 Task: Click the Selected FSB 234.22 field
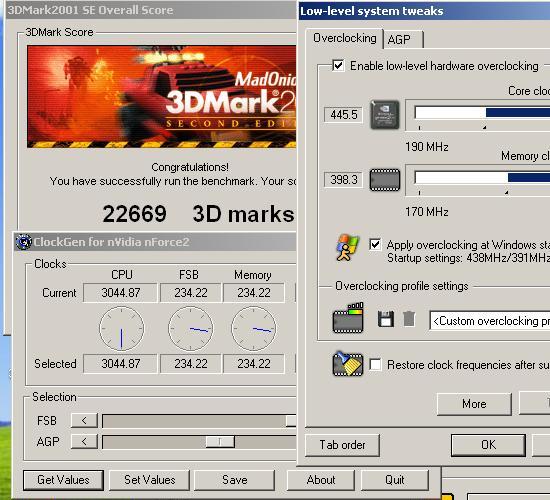tap(190, 364)
